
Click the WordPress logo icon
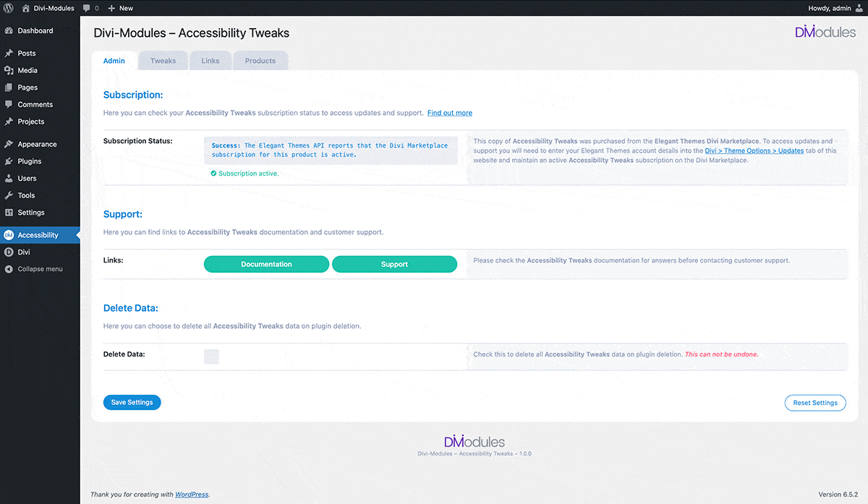click(x=9, y=8)
